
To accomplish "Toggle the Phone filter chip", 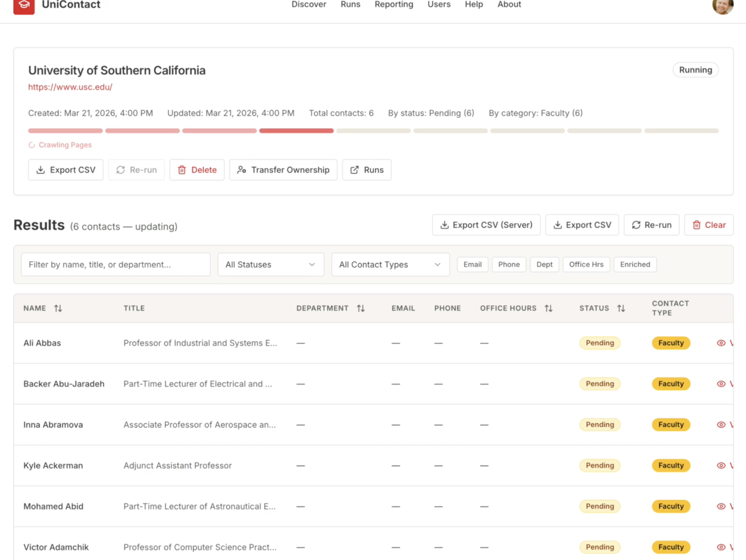I will 509,264.
